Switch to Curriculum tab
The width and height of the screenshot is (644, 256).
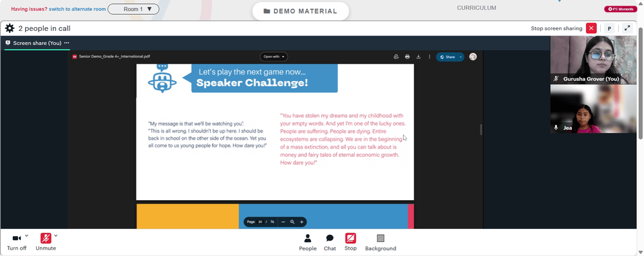[x=477, y=8]
